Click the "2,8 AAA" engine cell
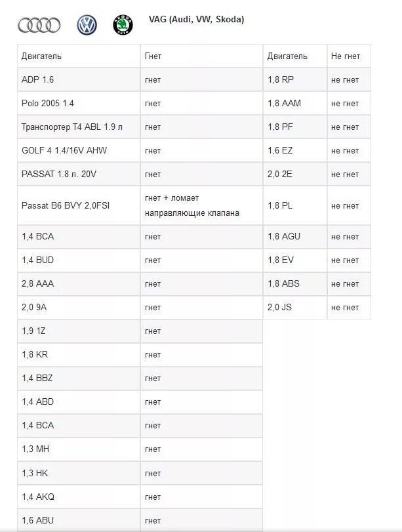 (38, 284)
